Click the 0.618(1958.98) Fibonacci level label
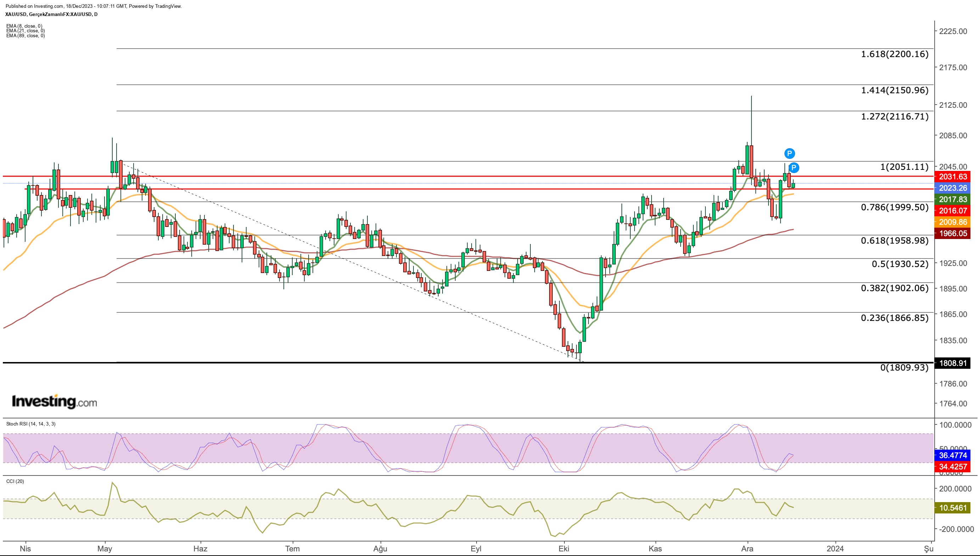The height and width of the screenshot is (556, 980). 895,240
